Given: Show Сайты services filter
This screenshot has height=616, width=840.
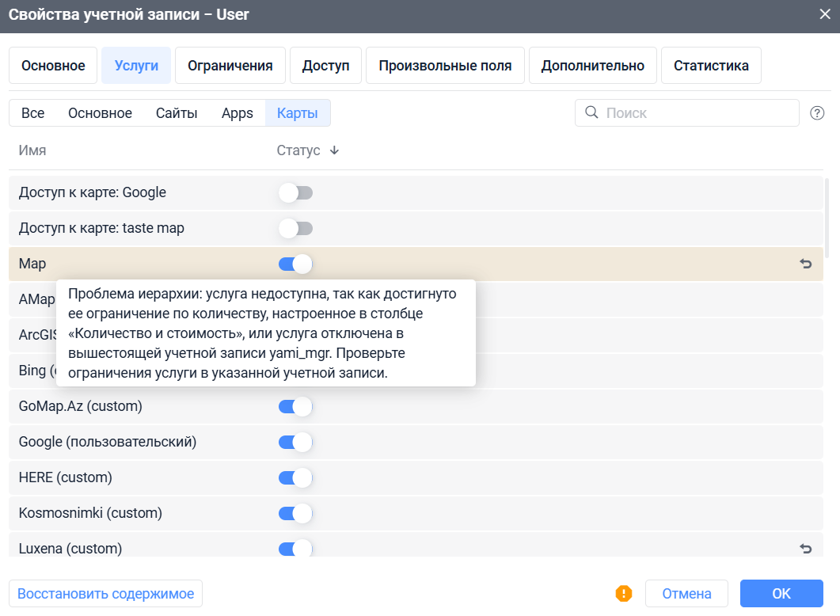Looking at the screenshot, I should pos(176,113).
